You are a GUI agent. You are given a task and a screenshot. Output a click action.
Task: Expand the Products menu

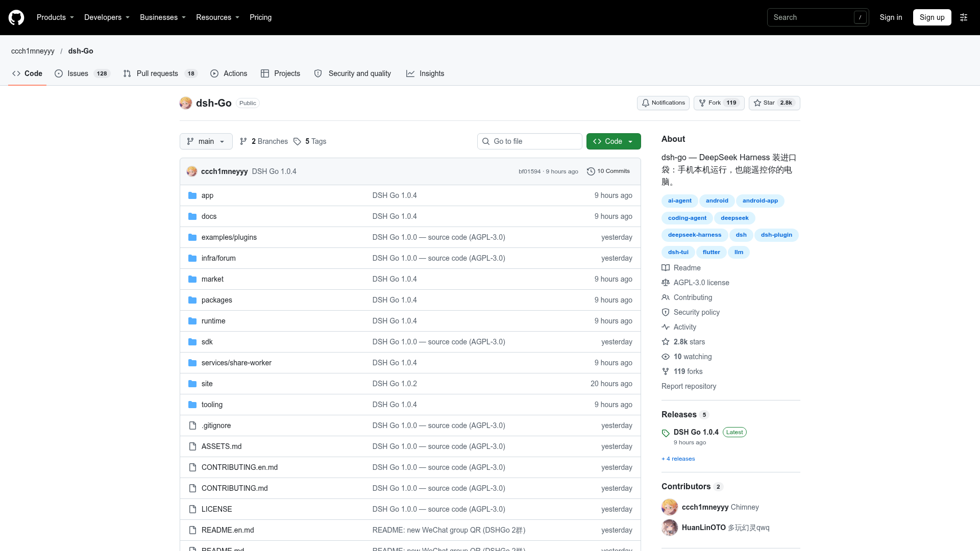pyautogui.click(x=55, y=17)
